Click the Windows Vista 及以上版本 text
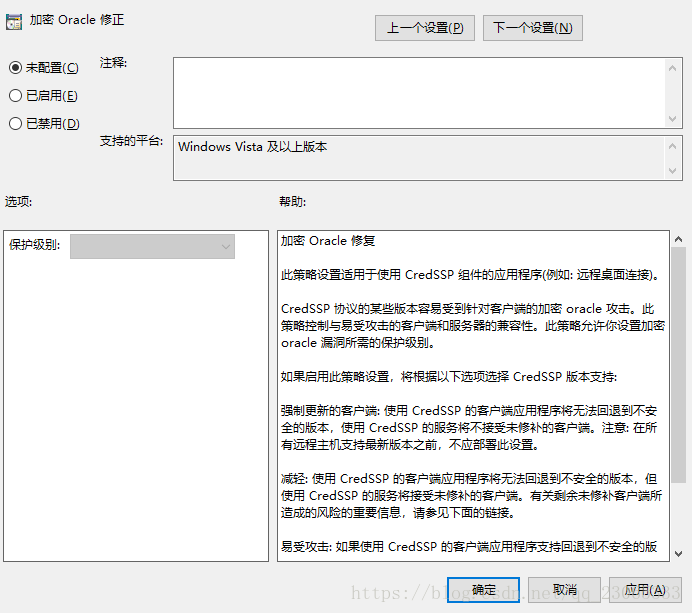The height and width of the screenshot is (613, 692). point(252,147)
